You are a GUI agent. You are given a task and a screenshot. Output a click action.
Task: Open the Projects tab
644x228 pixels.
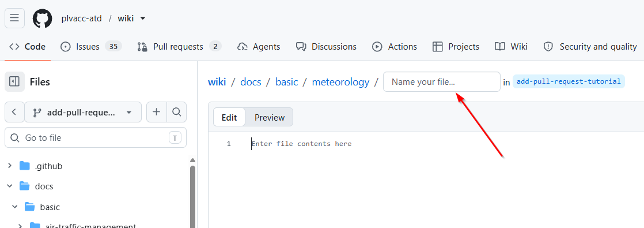456,47
